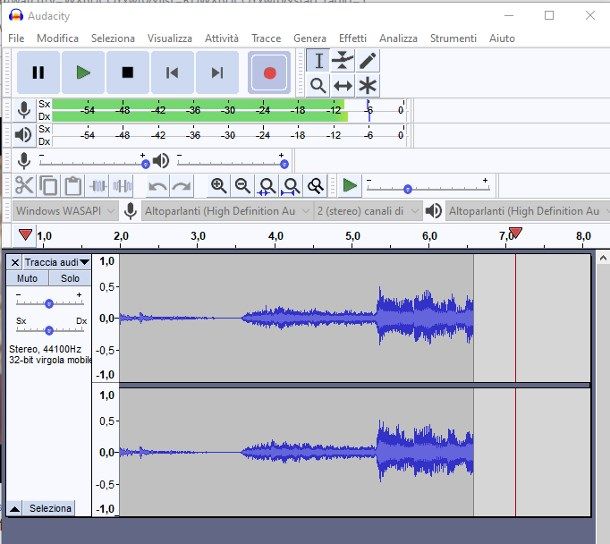
Task: Click the Cut scissors icon
Action: click(24, 185)
